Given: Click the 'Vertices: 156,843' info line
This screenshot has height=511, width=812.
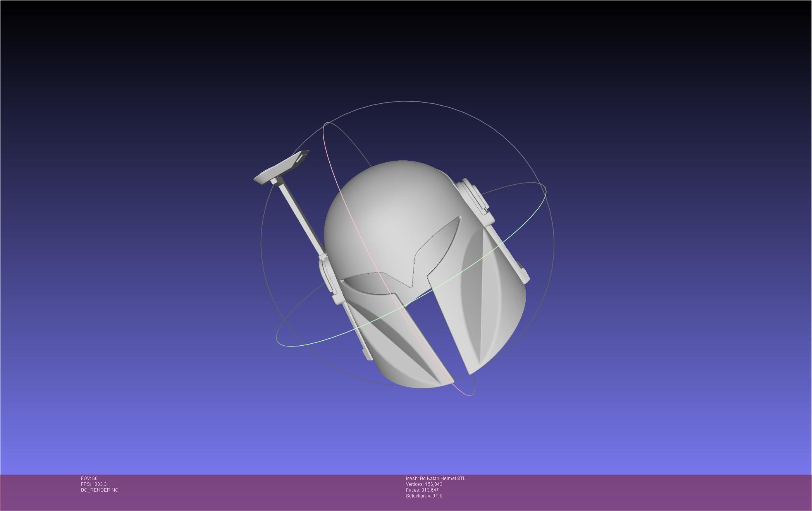Looking at the screenshot, I should click(424, 484).
